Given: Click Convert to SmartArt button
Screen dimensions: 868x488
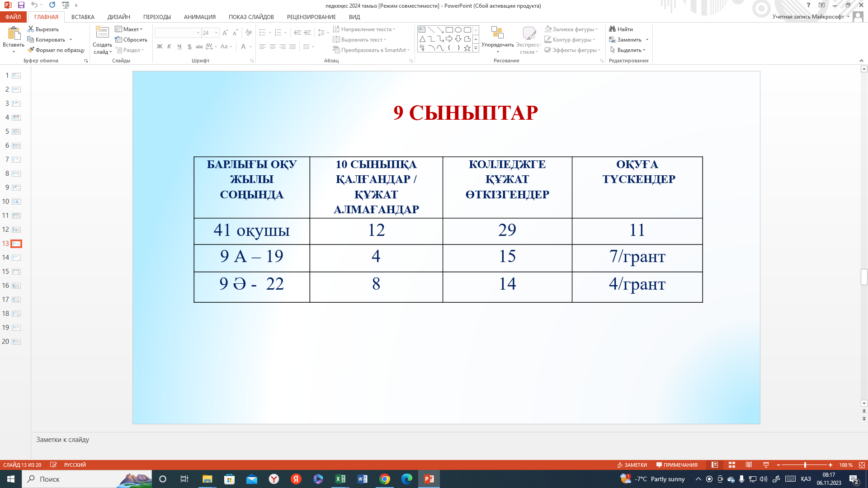Looking at the screenshot, I should [372, 50].
